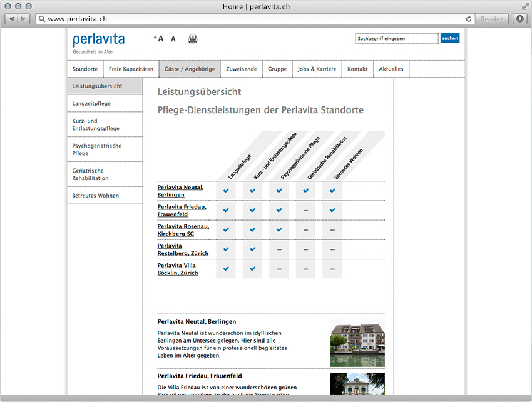
Task: Click the browser Back arrow button
Action: pos(11,19)
